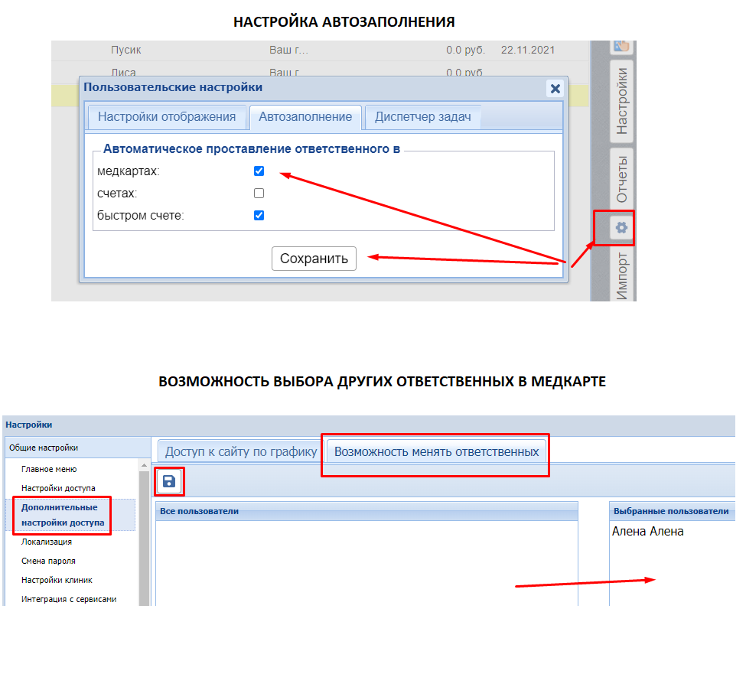Switch to the Настройки отображения tab
The width and height of the screenshot is (746, 700).
[x=167, y=117]
